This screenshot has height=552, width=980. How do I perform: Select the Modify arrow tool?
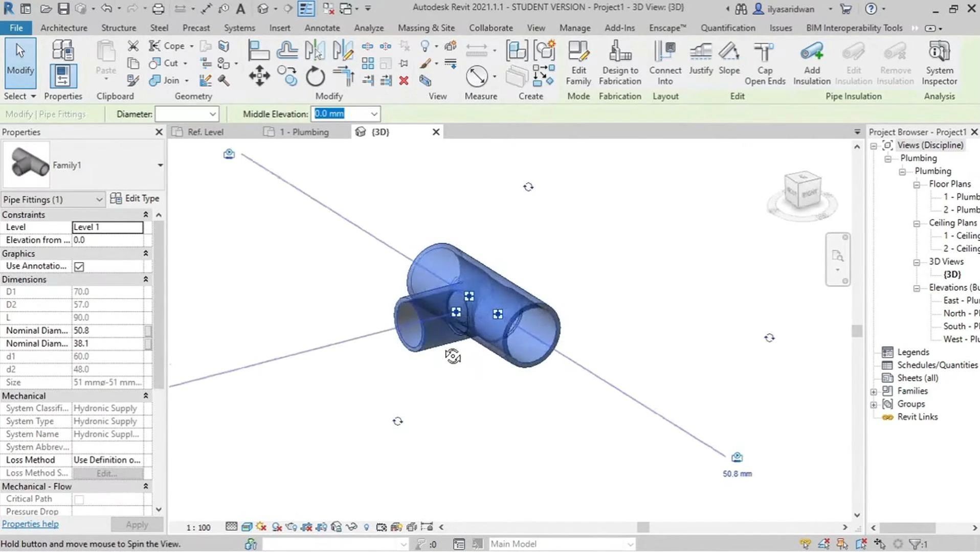point(20,62)
